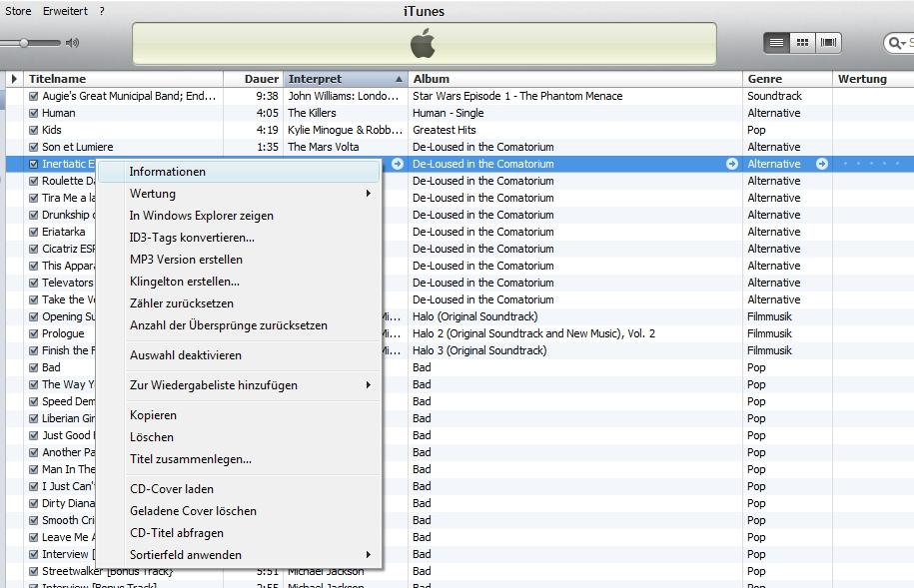Select Titel zusammenlegen...
914x588 pixels.
(x=239, y=459)
